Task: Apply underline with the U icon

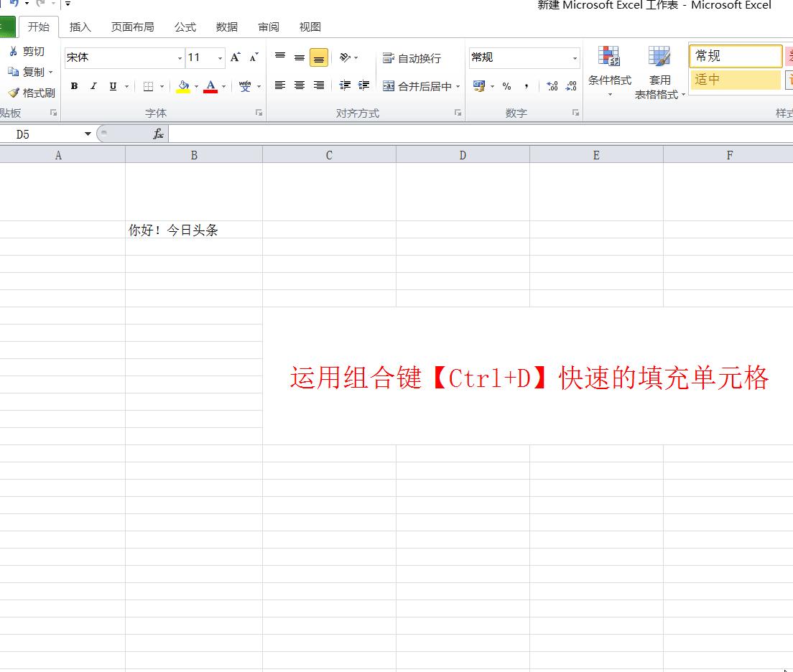Action: click(113, 85)
